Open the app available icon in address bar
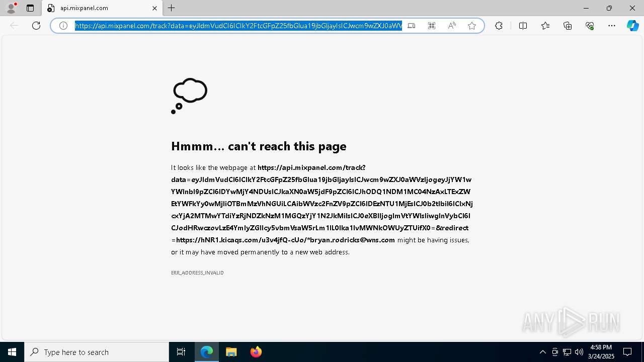644x362 pixels. (x=412, y=26)
